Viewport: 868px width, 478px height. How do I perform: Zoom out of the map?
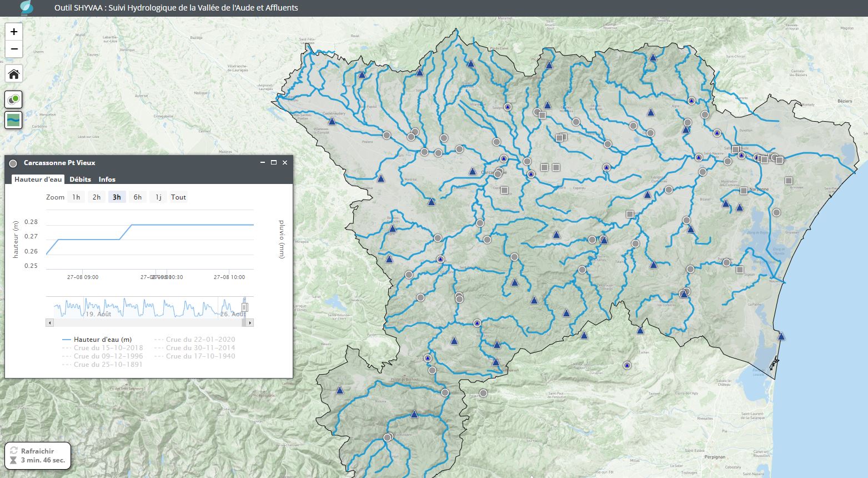14,49
